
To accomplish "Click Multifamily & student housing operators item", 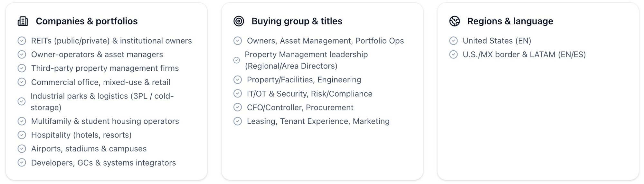I will click(105, 121).
